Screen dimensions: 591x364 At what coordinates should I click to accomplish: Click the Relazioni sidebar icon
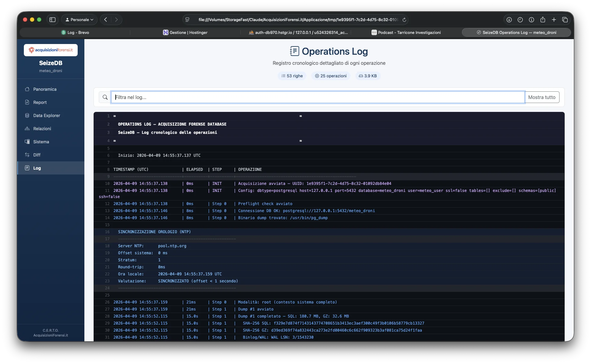coord(27,129)
